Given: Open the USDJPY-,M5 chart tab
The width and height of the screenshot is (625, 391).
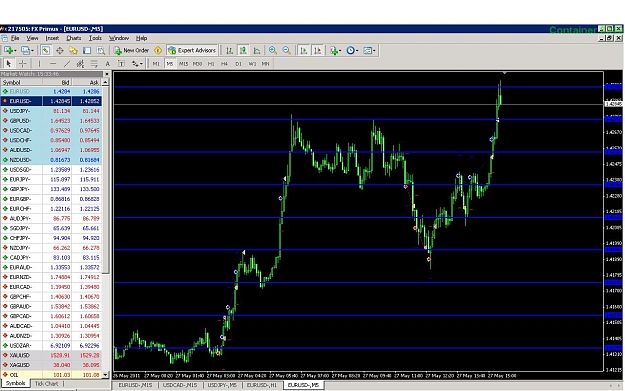Looking at the screenshot, I should pos(222,385).
